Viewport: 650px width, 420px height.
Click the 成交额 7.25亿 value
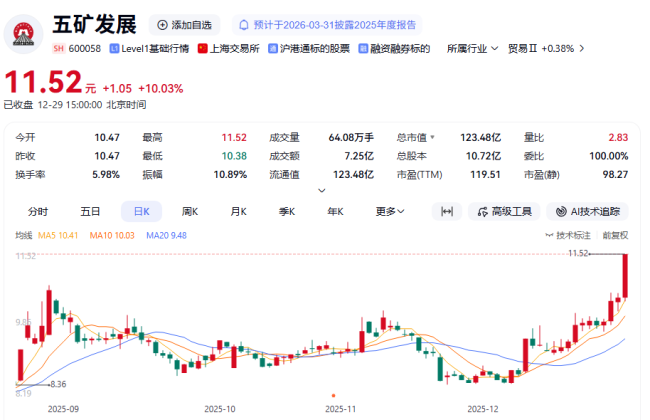[x=359, y=156]
